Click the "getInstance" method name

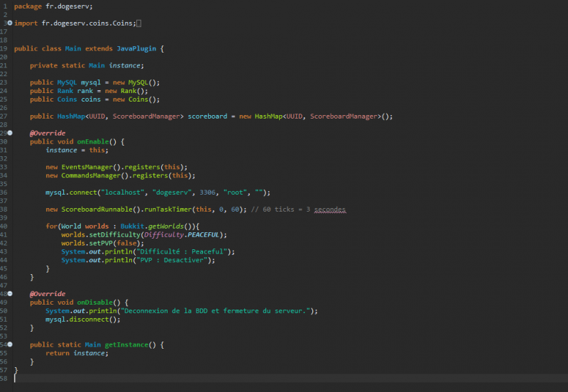pos(126,345)
